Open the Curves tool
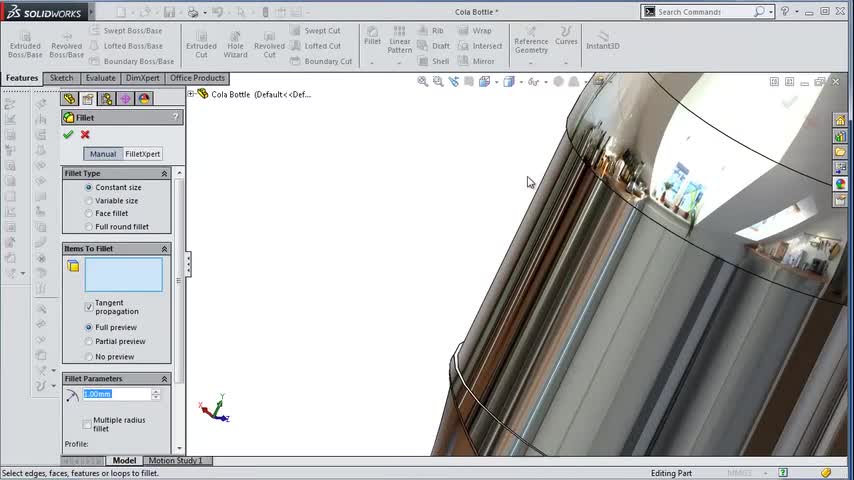854x480 pixels. pos(566,36)
